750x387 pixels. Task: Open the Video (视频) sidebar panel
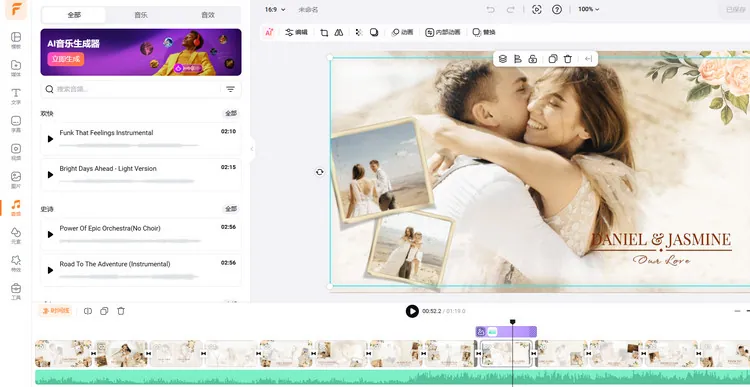coord(16,152)
